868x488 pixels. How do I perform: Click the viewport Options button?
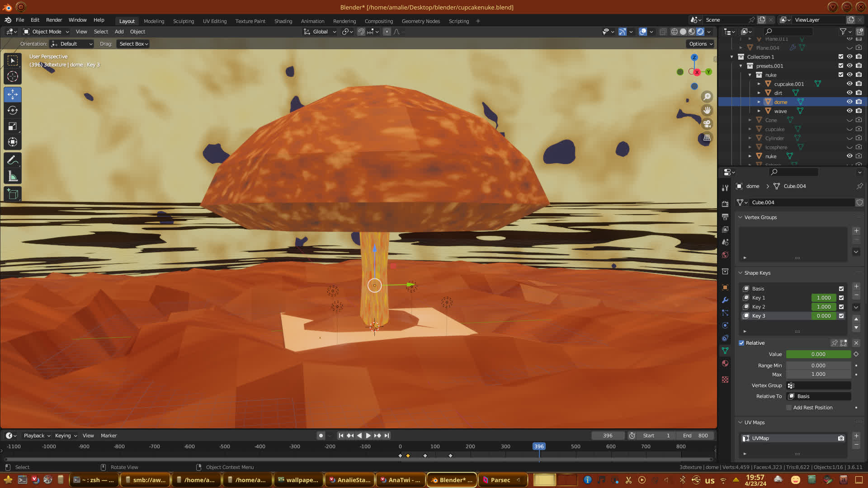click(700, 44)
